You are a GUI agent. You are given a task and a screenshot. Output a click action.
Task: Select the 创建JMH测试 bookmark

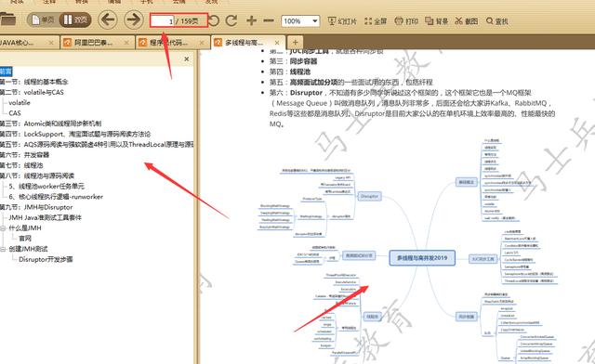pyautogui.click(x=29, y=249)
